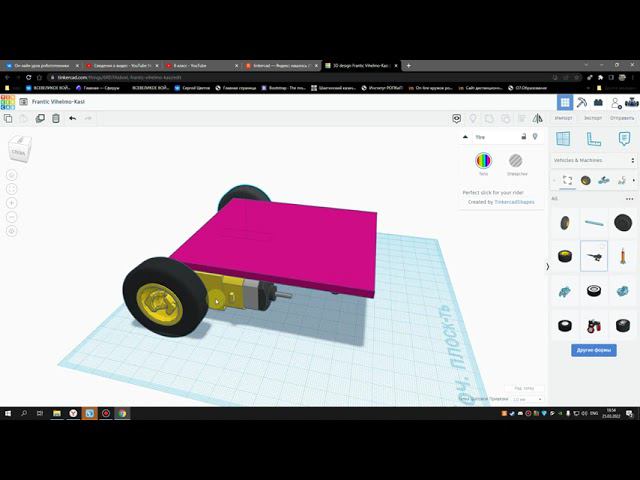This screenshot has width=640, height=480.
Task: Open TinkercadShapes creator link
Action: [514, 202]
